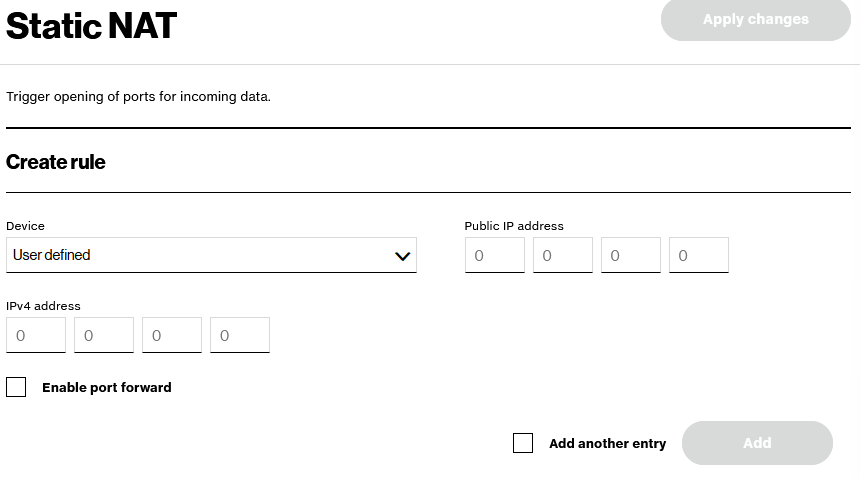The height and width of the screenshot is (478, 860).
Task: Select the Static NAT page heading
Action: point(91,25)
